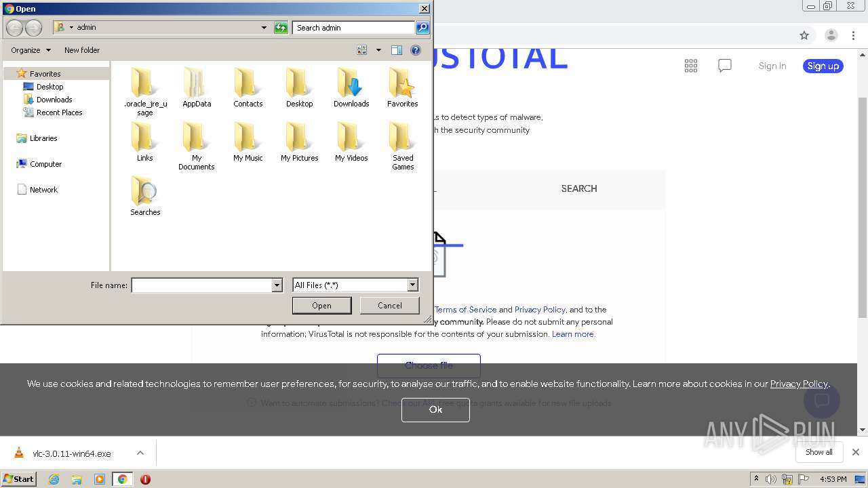This screenshot has width=868, height=488.
Task: Select Network in navigation pane
Action: [x=43, y=190]
